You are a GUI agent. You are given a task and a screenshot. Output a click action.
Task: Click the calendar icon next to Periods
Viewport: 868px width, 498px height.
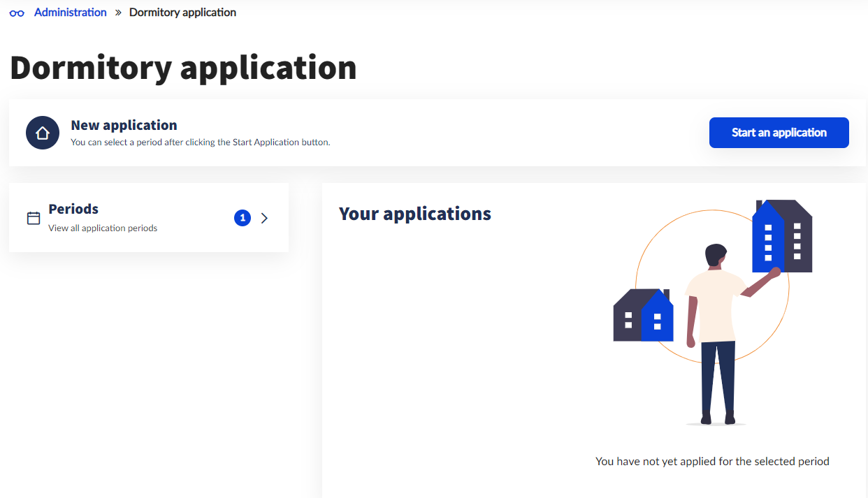[x=34, y=218]
